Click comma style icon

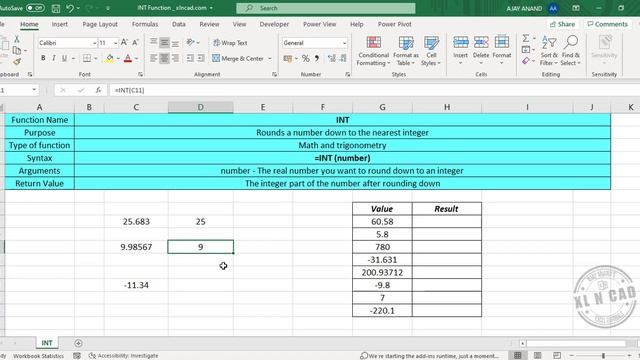(x=317, y=58)
